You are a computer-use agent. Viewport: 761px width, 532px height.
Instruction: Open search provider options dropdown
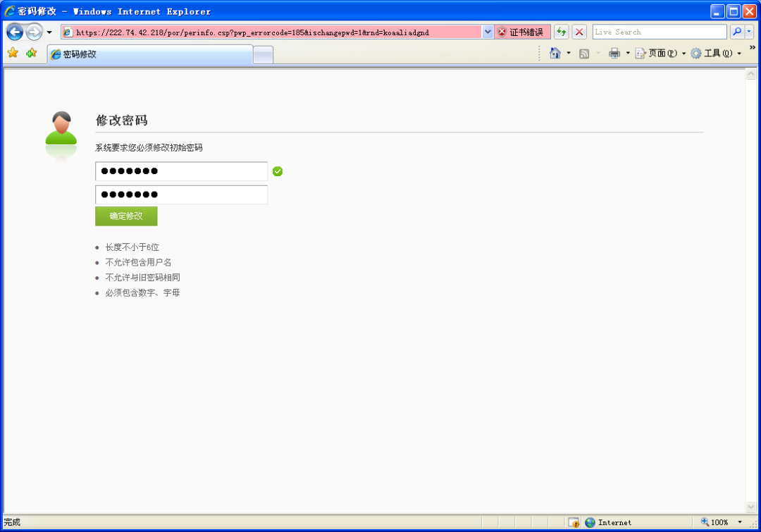click(749, 32)
